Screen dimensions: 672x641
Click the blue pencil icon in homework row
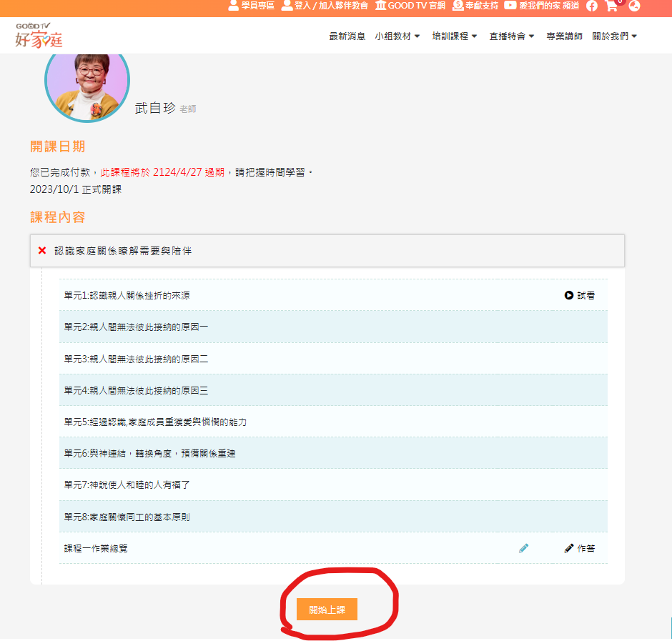coord(524,548)
